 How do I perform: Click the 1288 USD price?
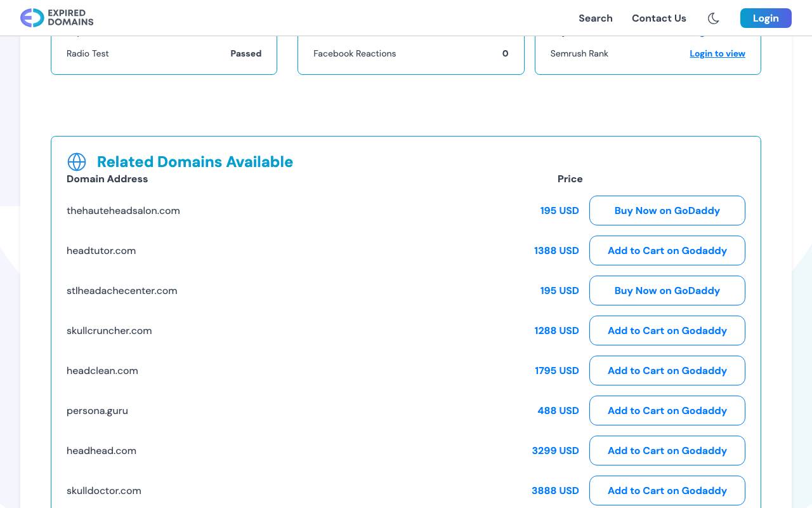pyautogui.click(x=556, y=330)
